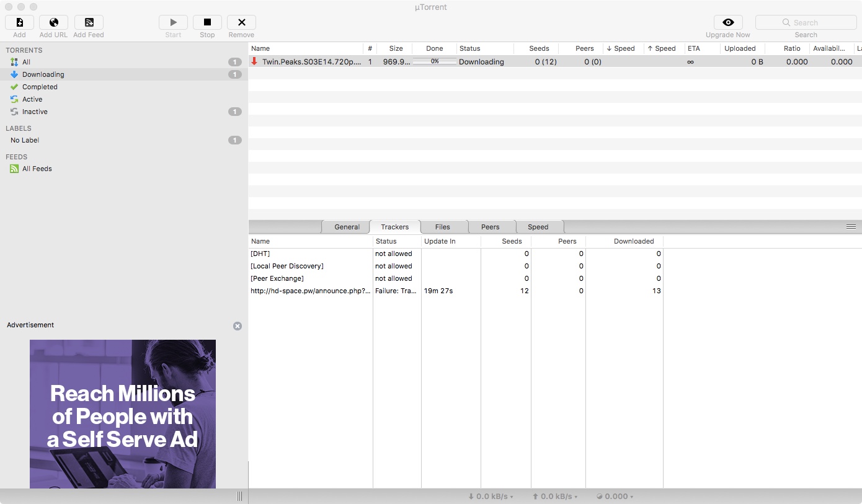Click the Start play button
Image resolution: width=862 pixels, height=504 pixels.
[x=173, y=22]
